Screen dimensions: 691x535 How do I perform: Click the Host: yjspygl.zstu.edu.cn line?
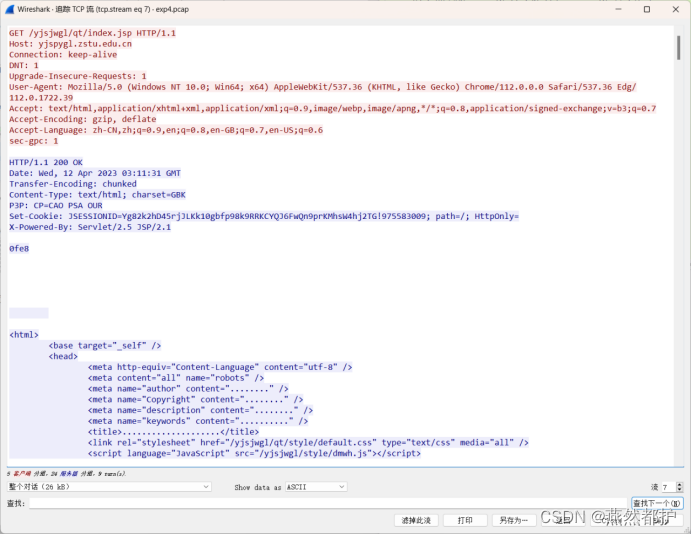pos(71,44)
